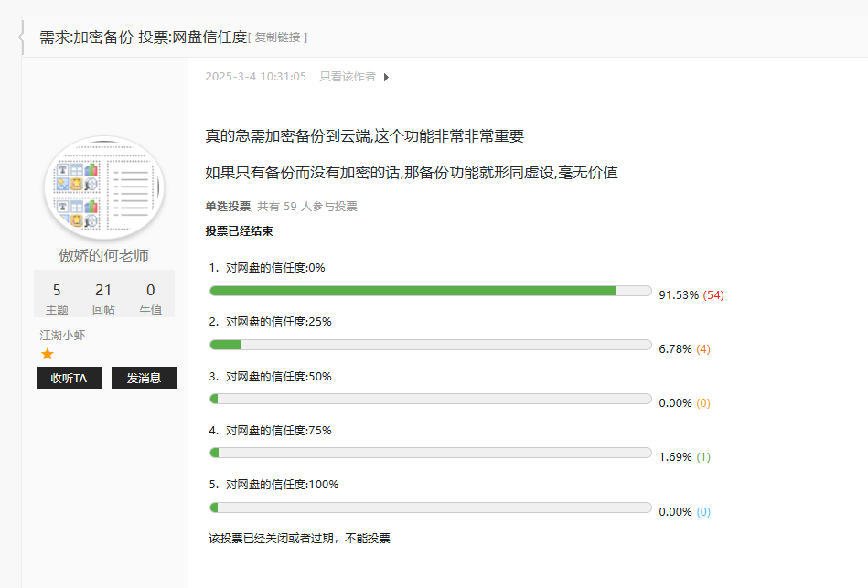Click the post timestamp 2025-3-4 10:31:05
Viewport: 868px width, 588px height.
tap(256, 77)
